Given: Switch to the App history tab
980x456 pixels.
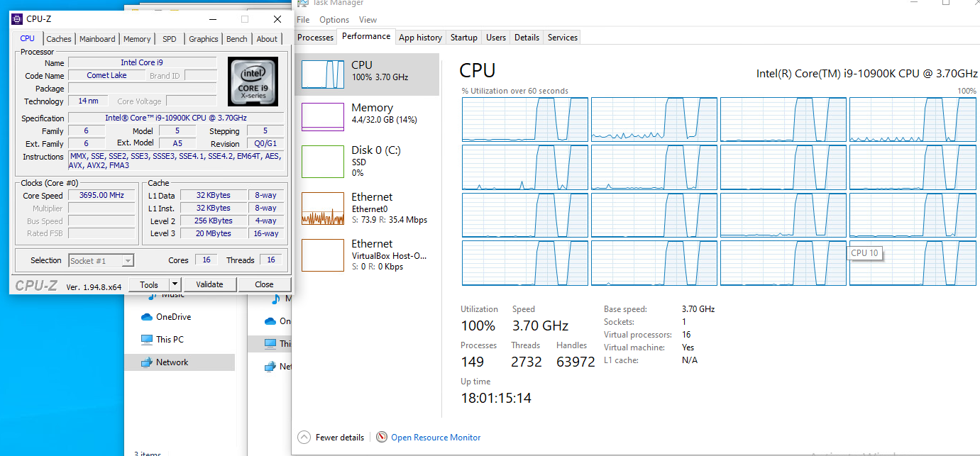Looking at the screenshot, I should (420, 38).
